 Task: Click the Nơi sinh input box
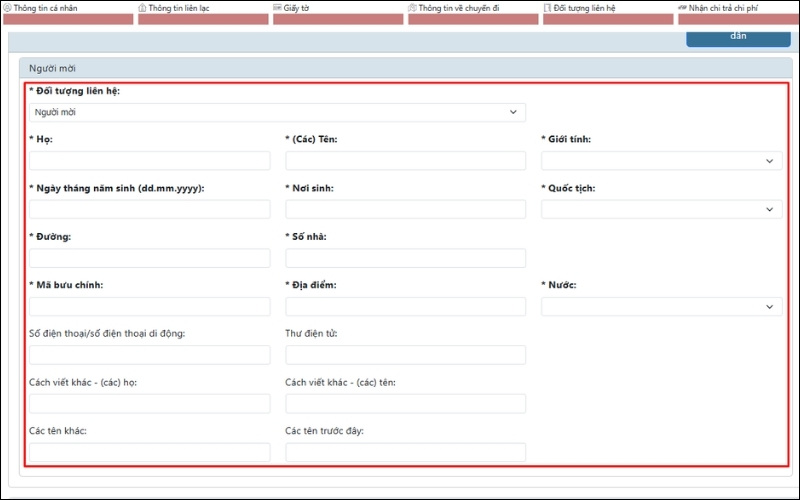[405, 209]
